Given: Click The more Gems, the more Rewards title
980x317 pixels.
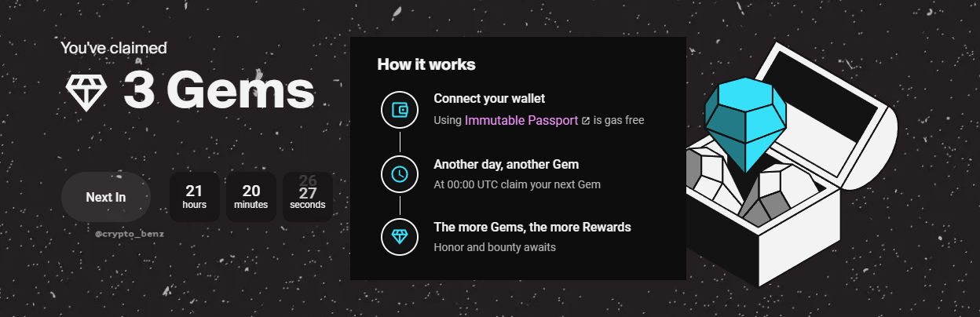Looking at the screenshot, I should [532, 227].
